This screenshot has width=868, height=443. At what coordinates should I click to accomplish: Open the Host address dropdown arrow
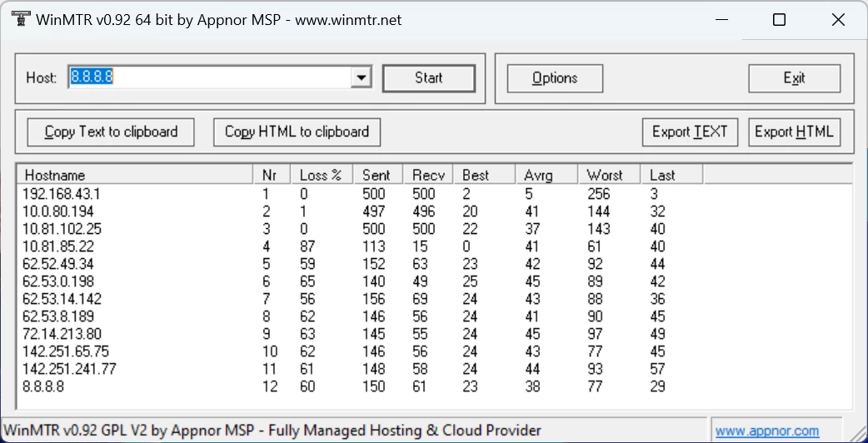(361, 78)
